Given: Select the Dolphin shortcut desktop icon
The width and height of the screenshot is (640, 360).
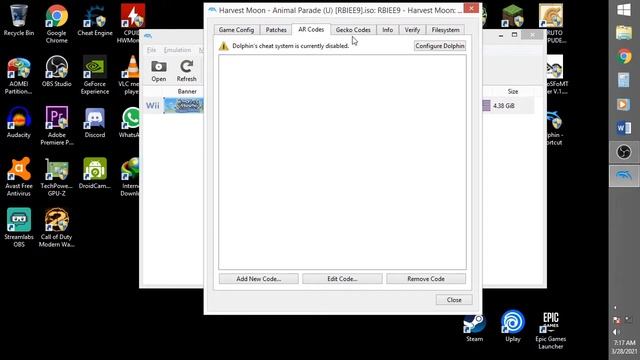Looking at the screenshot, I should pos(554,127).
